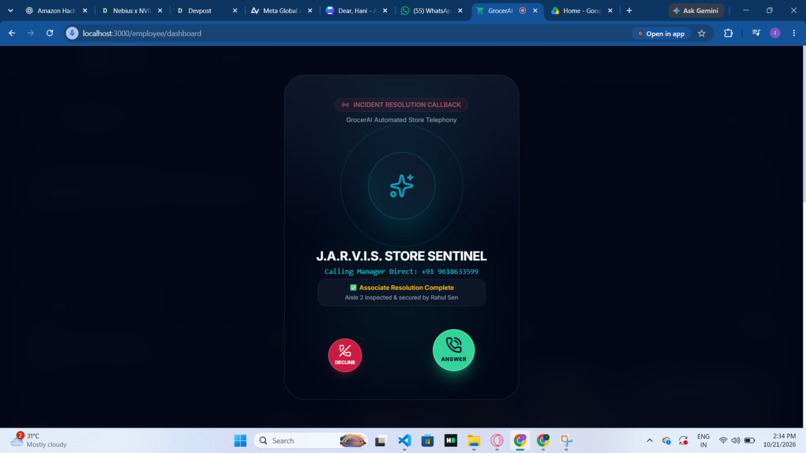Image resolution: width=806 pixels, height=453 pixels.
Task: Close the Home - Google tab
Action: pyautogui.click(x=610, y=10)
